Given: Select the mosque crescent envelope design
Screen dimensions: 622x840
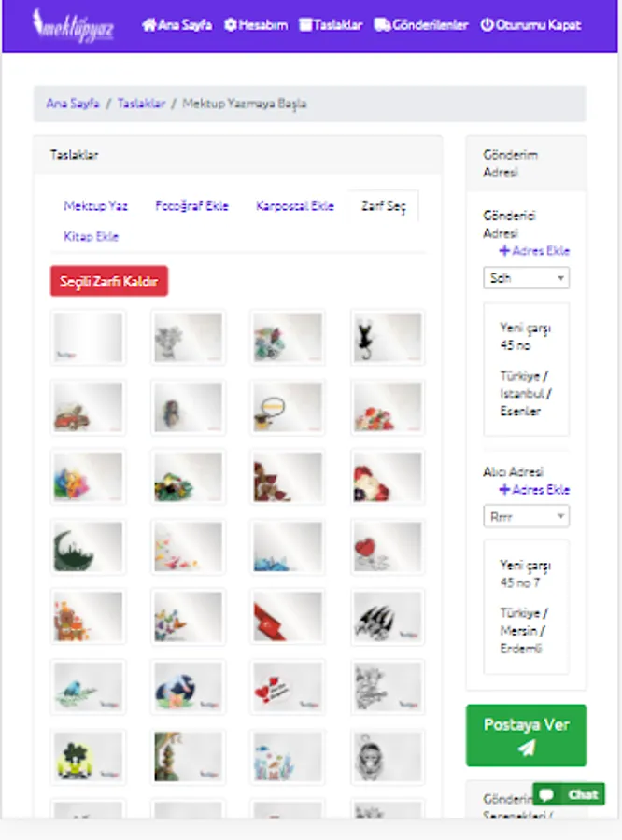Looking at the screenshot, I should tap(88, 547).
